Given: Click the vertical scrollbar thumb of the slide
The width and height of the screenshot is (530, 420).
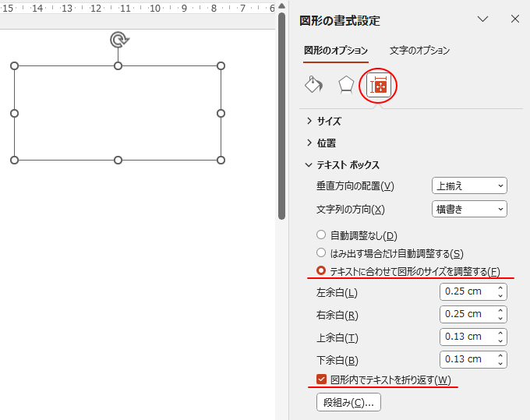Looking at the screenshot, I should coord(282,115).
